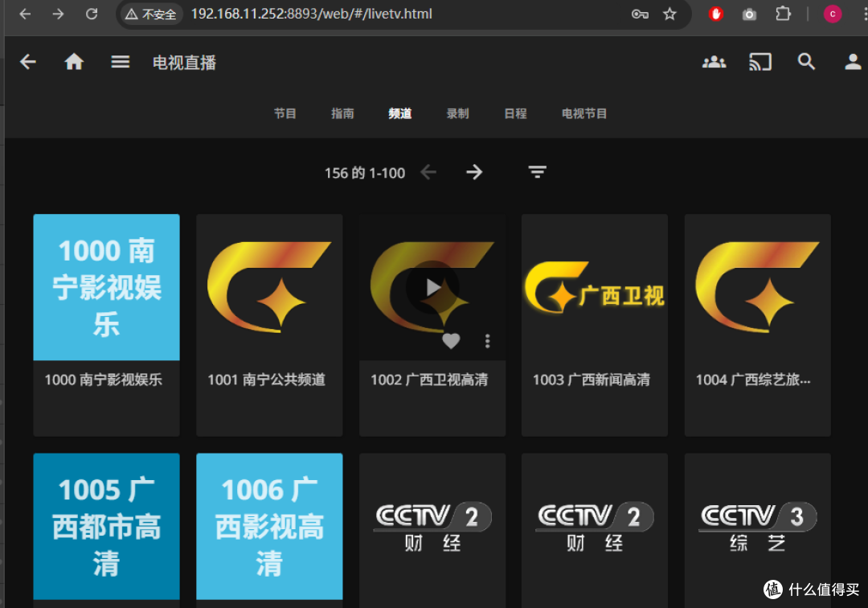Switch to the 日程 tab
Viewport: 868px width, 608px height.
pyautogui.click(x=515, y=113)
